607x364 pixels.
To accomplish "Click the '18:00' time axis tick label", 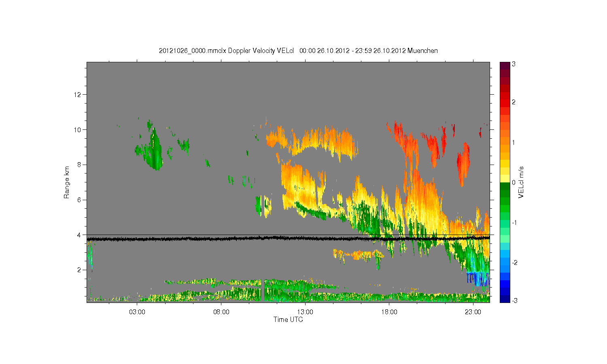I will tap(389, 312).
